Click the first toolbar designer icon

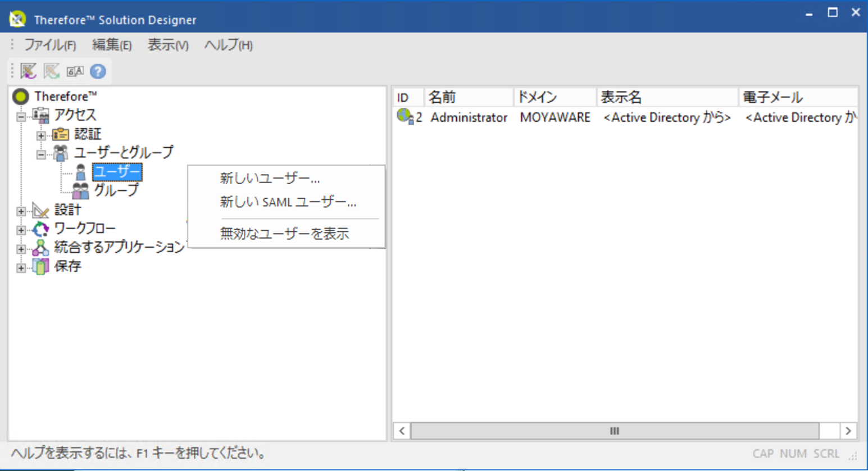pyautogui.click(x=29, y=71)
